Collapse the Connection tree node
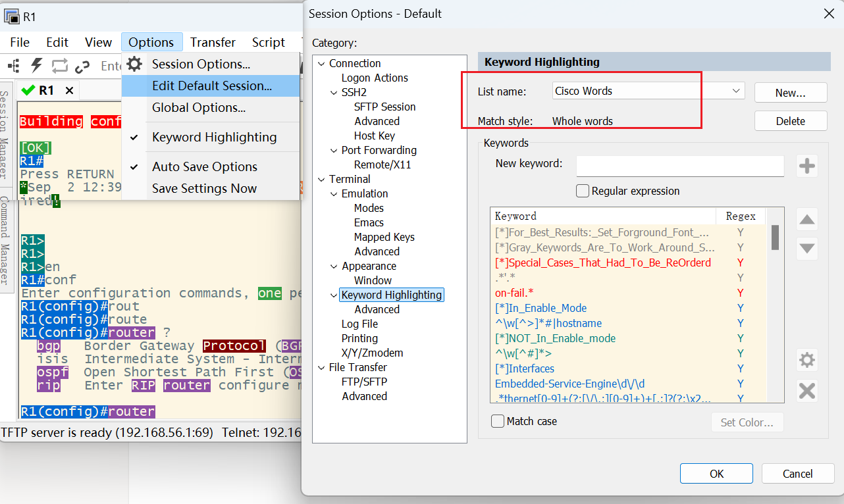Image resolution: width=844 pixels, height=504 pixels. click(321, 64)
